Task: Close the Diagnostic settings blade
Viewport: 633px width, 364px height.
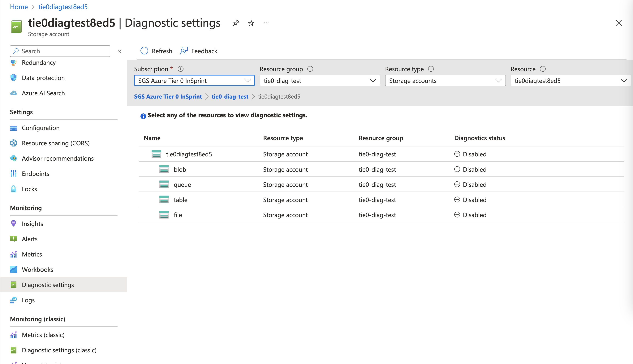Action: [619, 23]
